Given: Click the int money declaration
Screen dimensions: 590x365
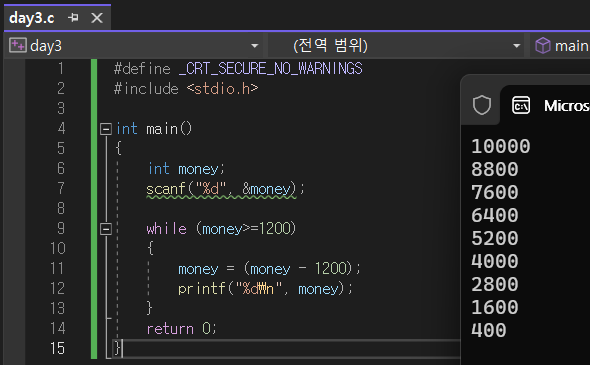Looking at the screenshot, I should [186, 169].
